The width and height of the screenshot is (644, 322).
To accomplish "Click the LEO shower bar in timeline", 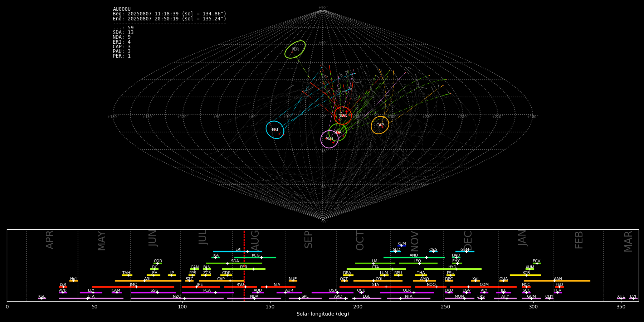I will [418, 263].
